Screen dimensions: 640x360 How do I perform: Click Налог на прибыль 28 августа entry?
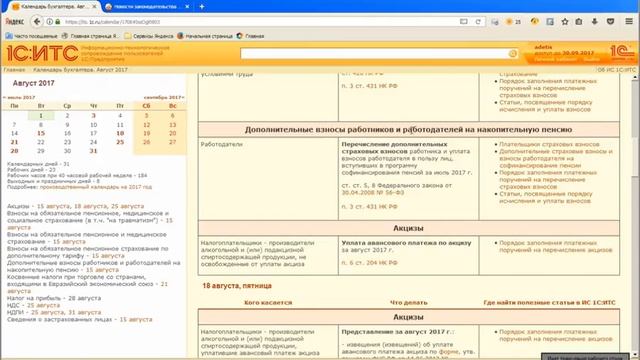[x=54, y=298]
